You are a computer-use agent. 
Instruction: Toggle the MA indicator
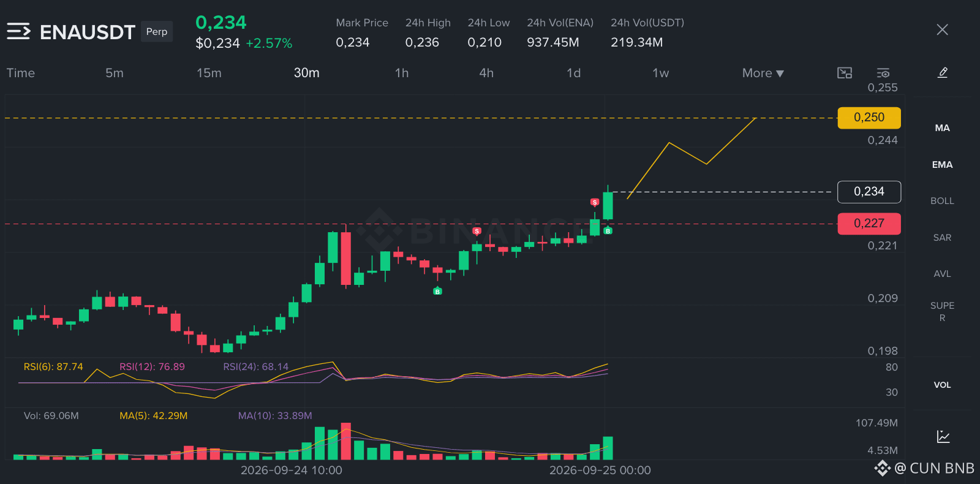pos(942,128)
